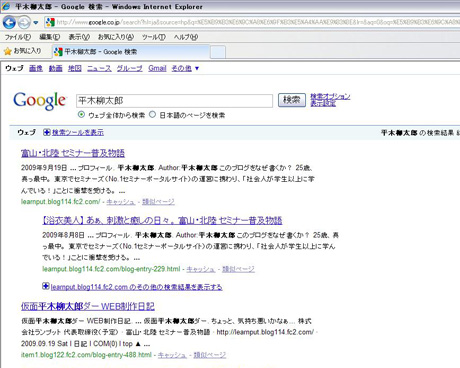460x368 pixels.
Task: Open the ファイル(F) menu
Action: pyautogui.click(x=18, y=37)
